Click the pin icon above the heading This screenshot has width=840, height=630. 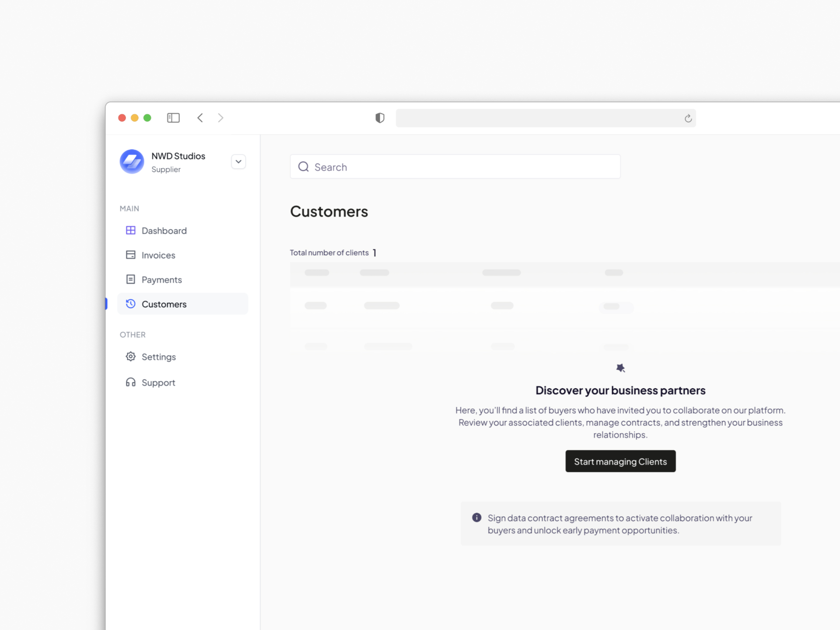[x=620, y=368]
